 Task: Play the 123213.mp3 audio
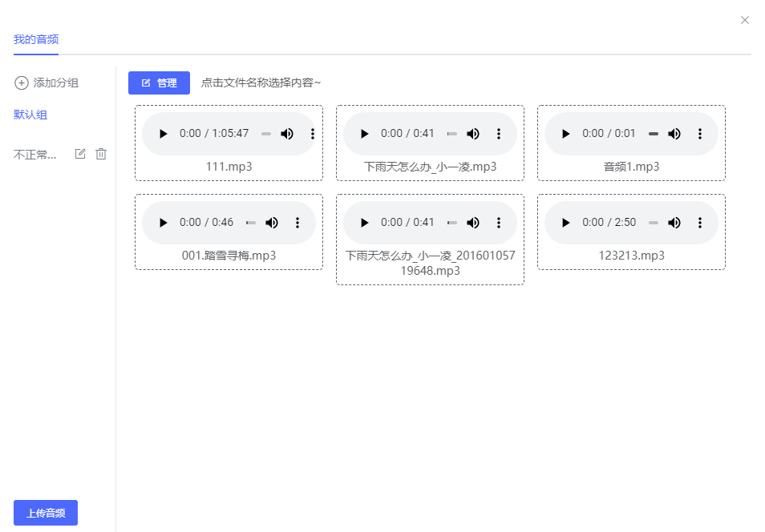point(566,223)
